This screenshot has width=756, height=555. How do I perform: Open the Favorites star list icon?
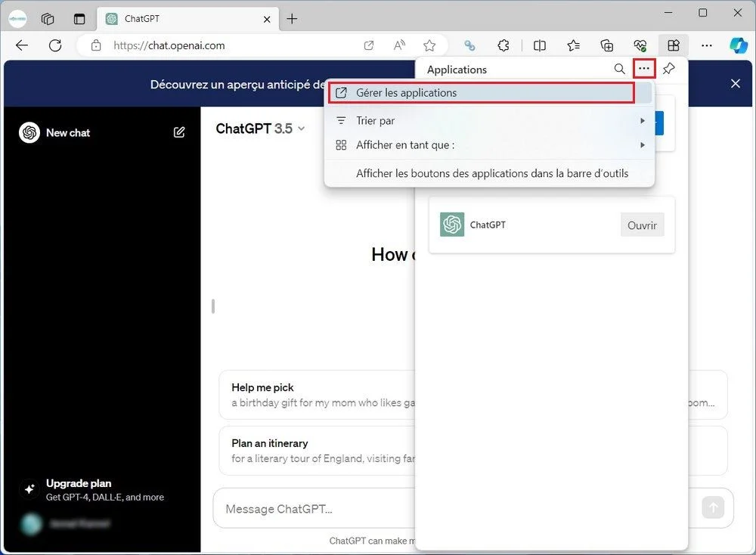click(x=573, y=45)
